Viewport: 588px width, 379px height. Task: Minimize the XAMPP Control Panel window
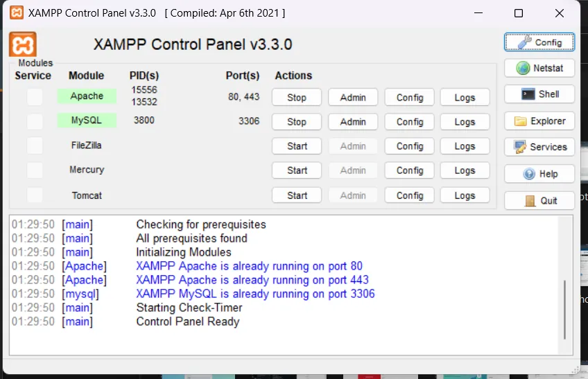[478, 13]
